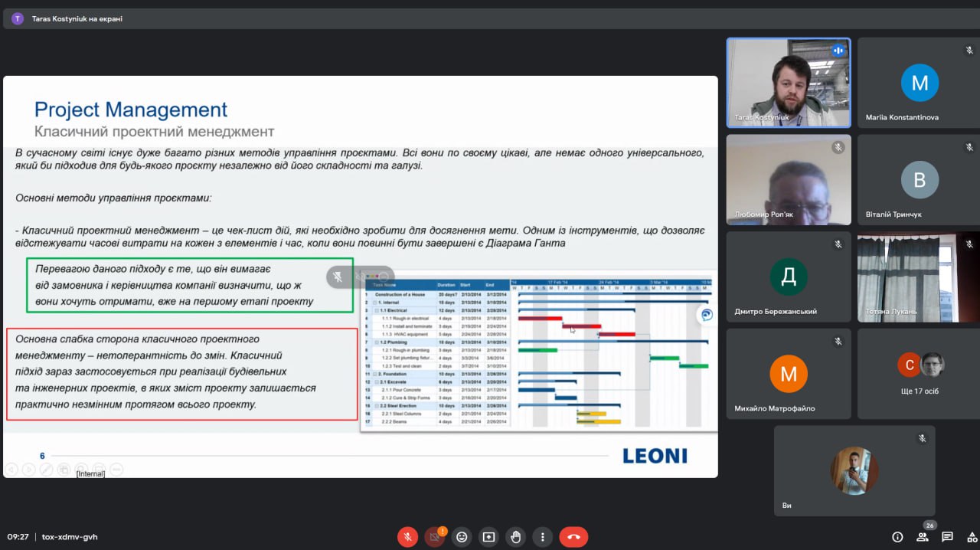Unpin the presentation using the overlay pin icon

pyautogui.click(x=338, y=277)
